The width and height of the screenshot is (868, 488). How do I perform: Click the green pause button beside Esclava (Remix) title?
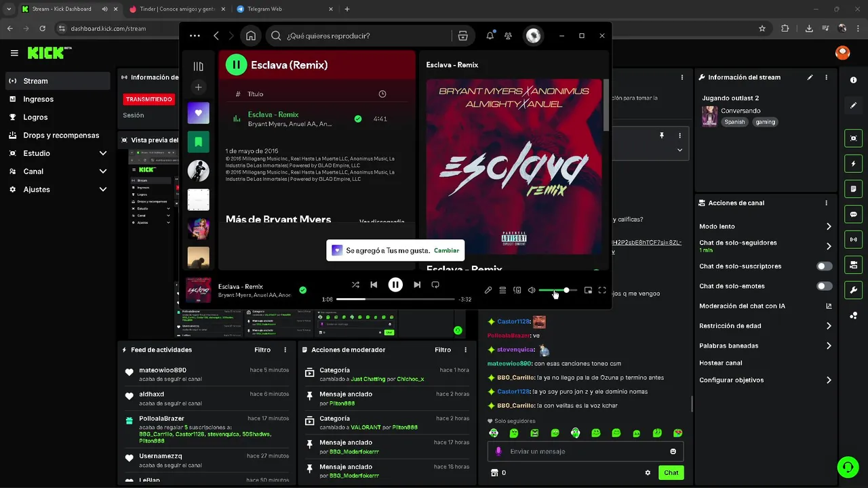coord(236,65)
